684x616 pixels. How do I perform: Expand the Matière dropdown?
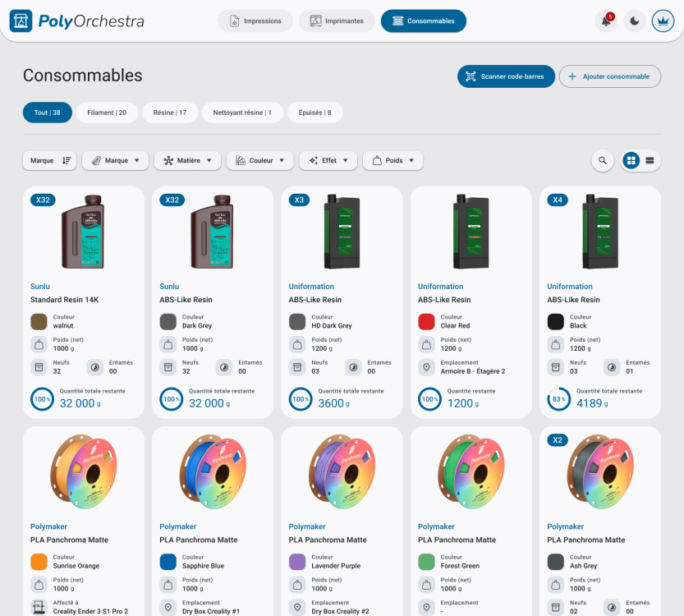pos(187,160)
